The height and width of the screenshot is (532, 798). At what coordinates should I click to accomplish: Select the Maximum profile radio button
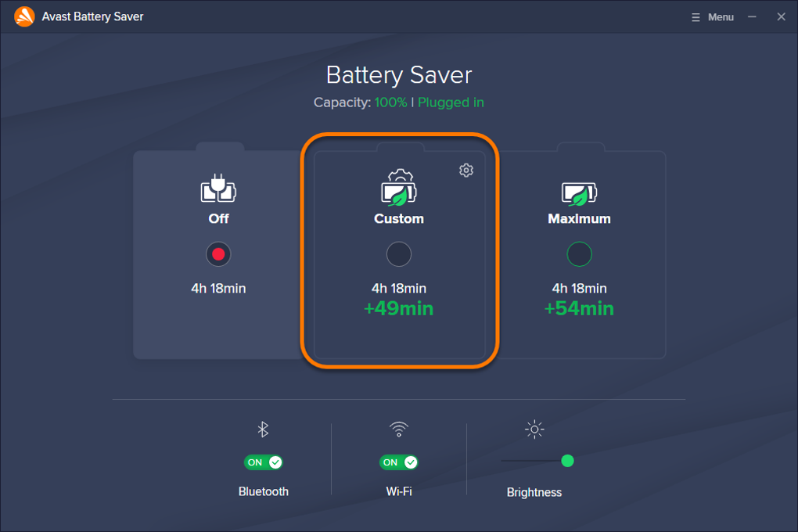tap(579, 253)
